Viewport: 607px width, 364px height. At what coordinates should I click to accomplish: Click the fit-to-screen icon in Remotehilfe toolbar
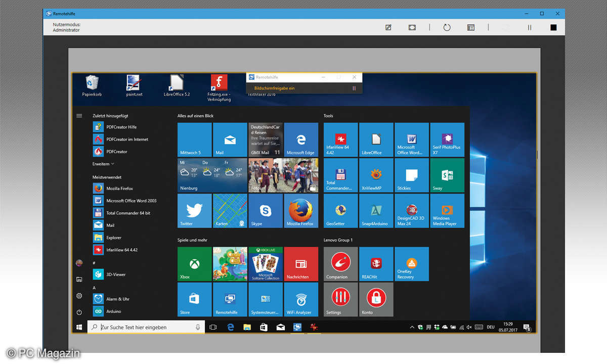[x=412, y=27]
